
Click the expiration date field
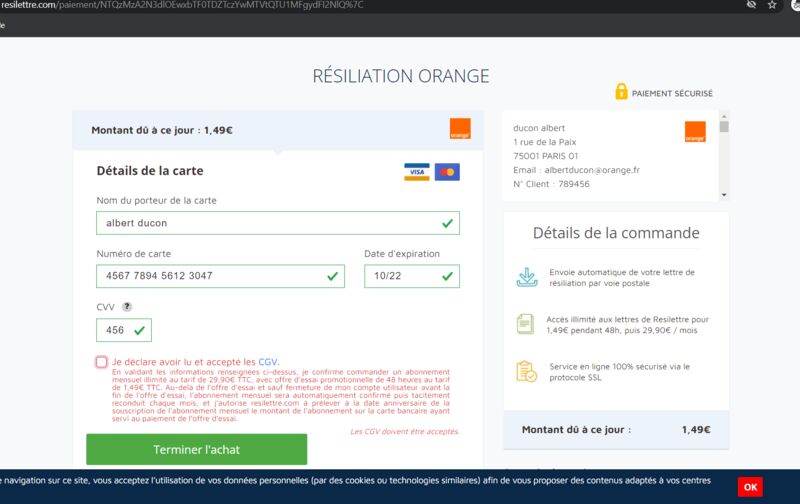(412, 276)
